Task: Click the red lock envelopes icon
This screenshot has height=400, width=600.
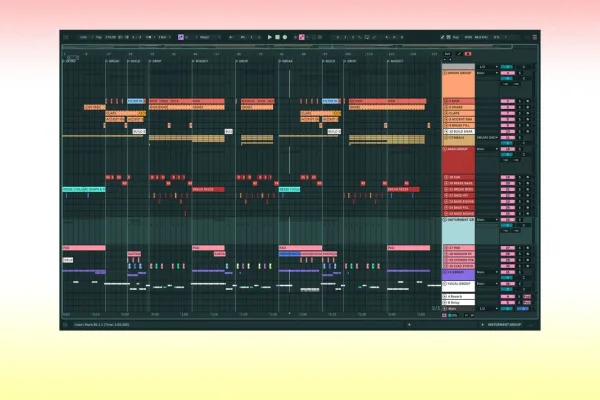Action: pos(468,54)
